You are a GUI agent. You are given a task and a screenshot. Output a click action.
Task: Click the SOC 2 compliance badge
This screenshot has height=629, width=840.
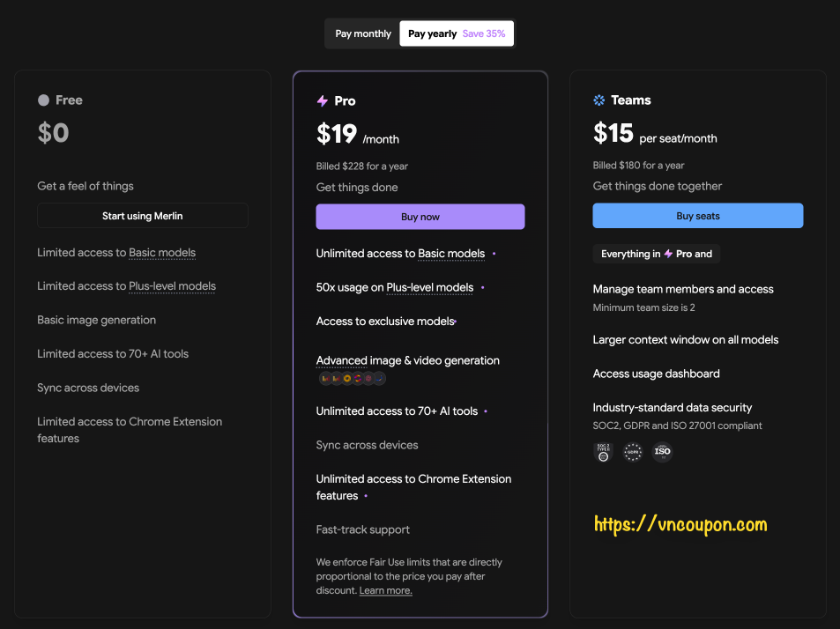point(603,452)
